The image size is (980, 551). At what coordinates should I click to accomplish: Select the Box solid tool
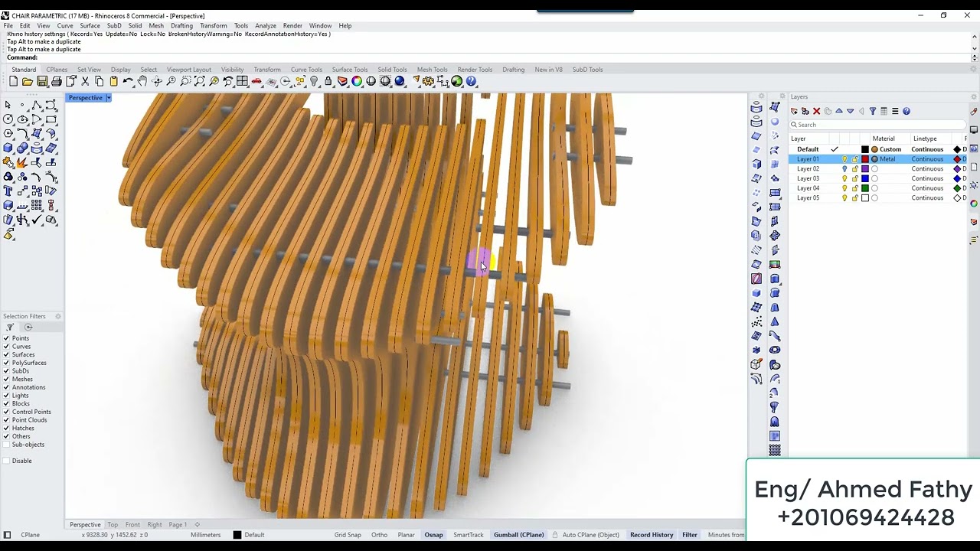pyautogui.click(x=8, y=148)
